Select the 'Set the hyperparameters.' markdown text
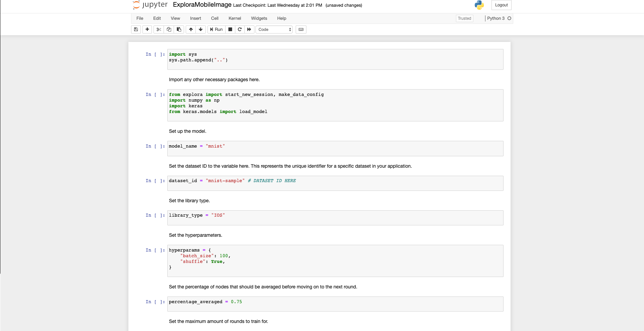Viewport: 644px width, 331px height. (195, 235)
